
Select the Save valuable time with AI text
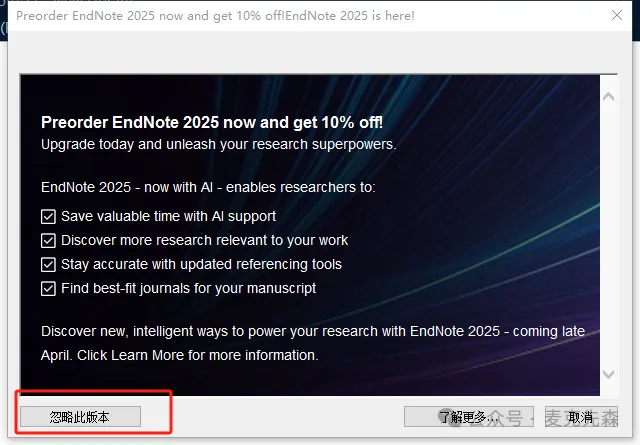169,216
